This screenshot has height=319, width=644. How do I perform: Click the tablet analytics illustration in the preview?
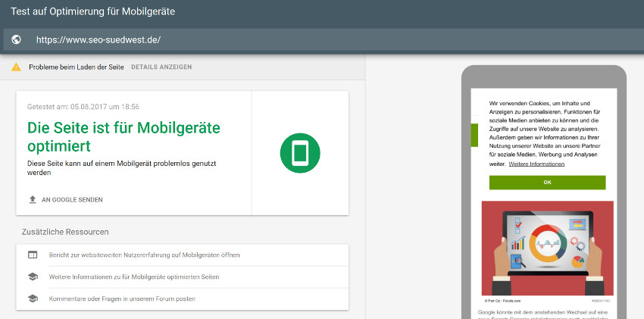pos(548,248)
